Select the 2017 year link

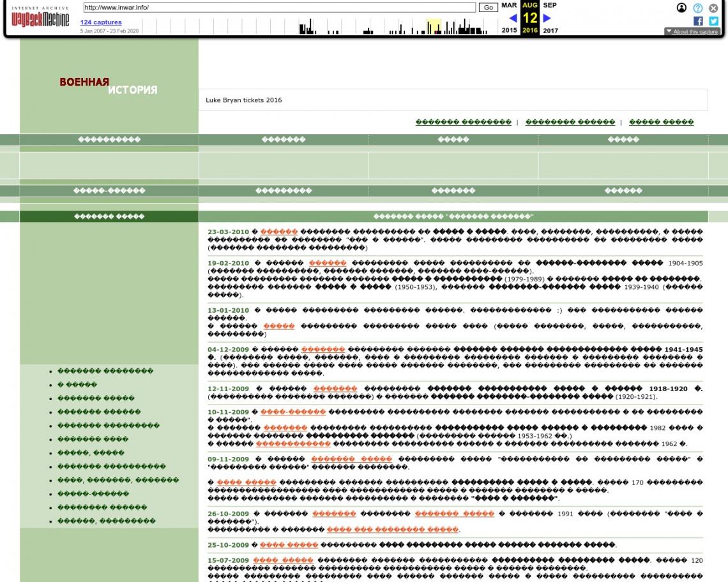pos(550,31)
